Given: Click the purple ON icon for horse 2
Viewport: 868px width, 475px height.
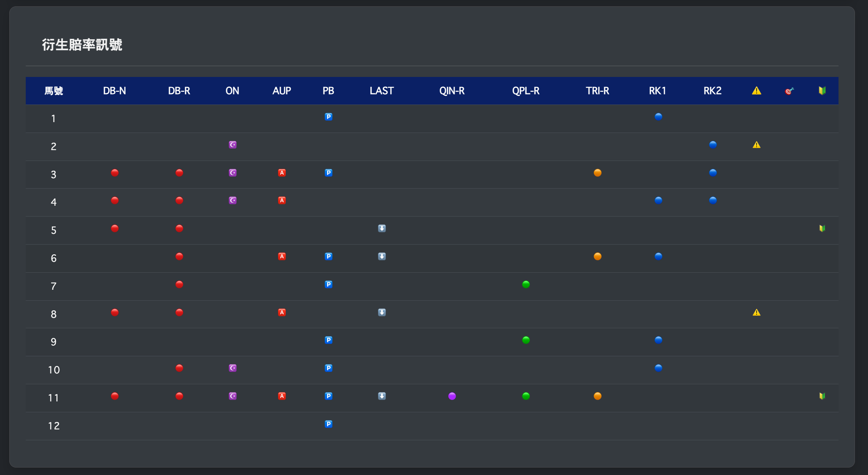Looking at the screenshot, I should tap(232, 145).
